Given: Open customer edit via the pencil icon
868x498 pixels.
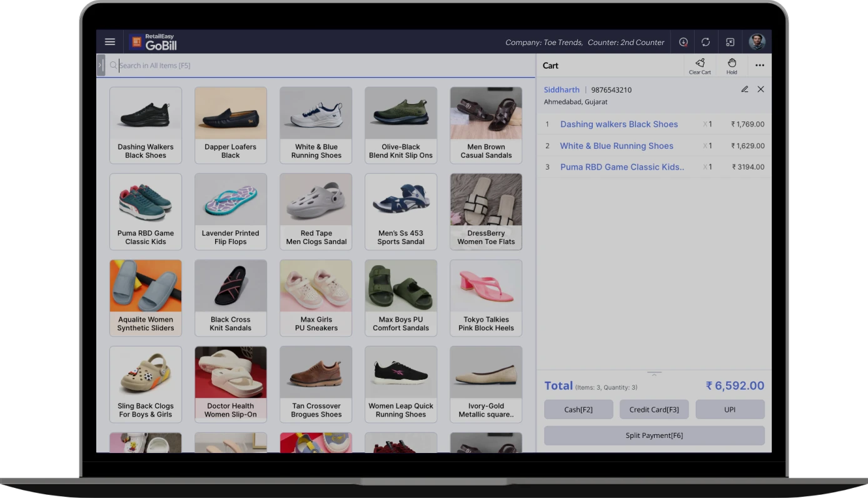Looking at the screenshot, I should point(744,89).
